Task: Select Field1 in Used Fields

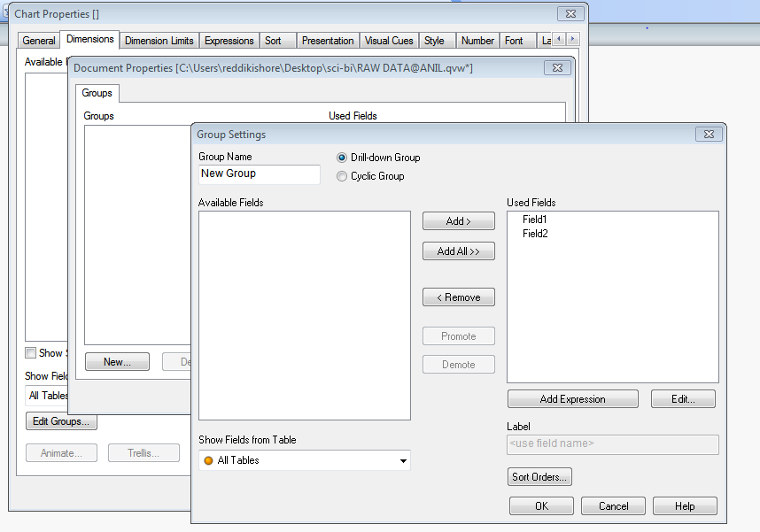Action: click(x=535, y=220)
